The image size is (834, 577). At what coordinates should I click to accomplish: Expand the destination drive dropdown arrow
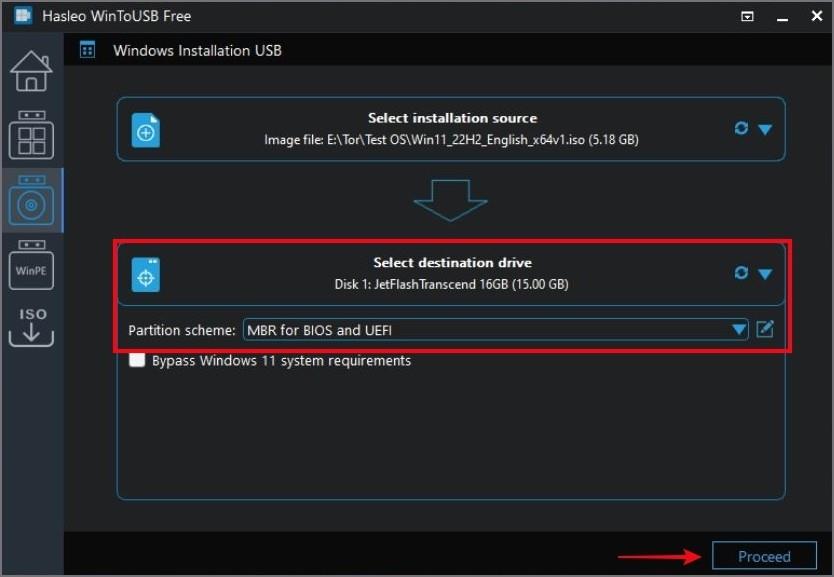click(765, 274)
